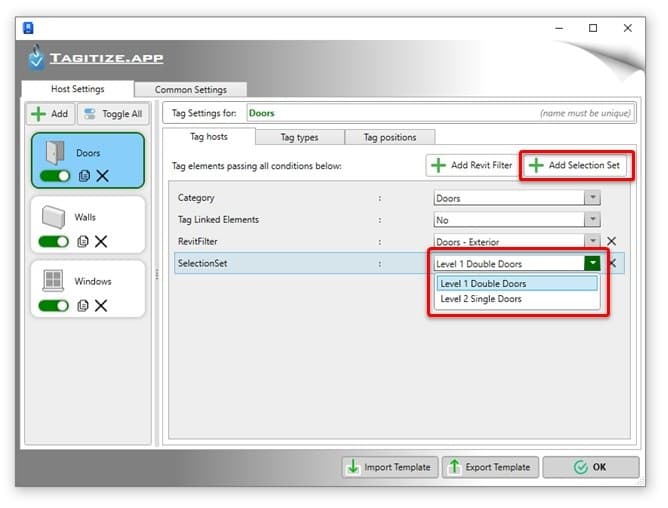
Task: Open the Tag types tab
Action: tap(299, 138)
